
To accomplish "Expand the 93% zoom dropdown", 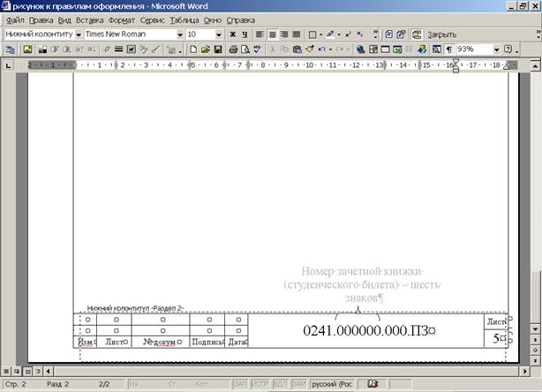I will (x=496, y=49).
